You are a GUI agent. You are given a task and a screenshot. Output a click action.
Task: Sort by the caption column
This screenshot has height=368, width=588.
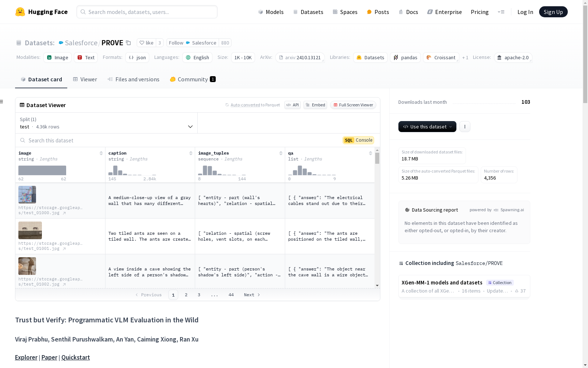pyautogui.click(x=191, y=153)
